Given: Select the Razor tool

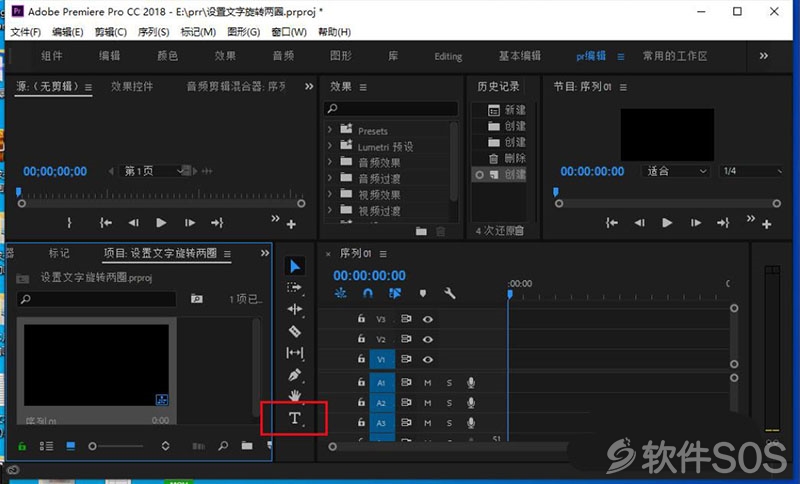Looking at the screenshot, I should [x=294, y=331].
